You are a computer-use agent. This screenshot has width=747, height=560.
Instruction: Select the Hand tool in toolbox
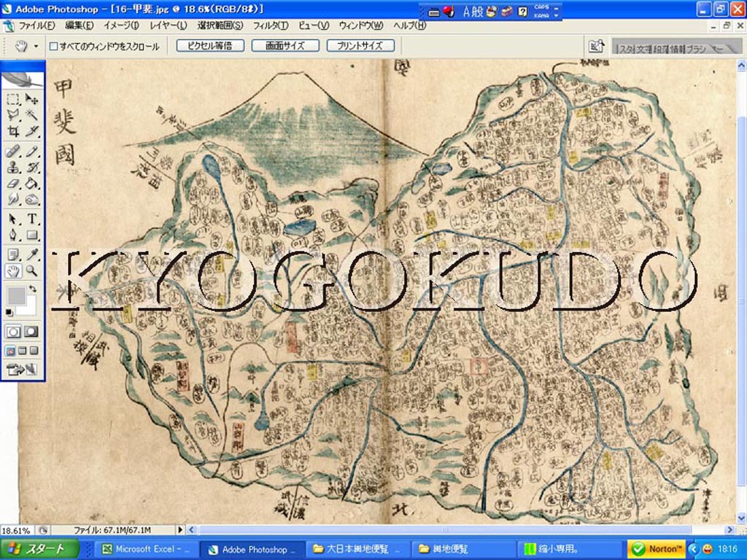[13, 271]
